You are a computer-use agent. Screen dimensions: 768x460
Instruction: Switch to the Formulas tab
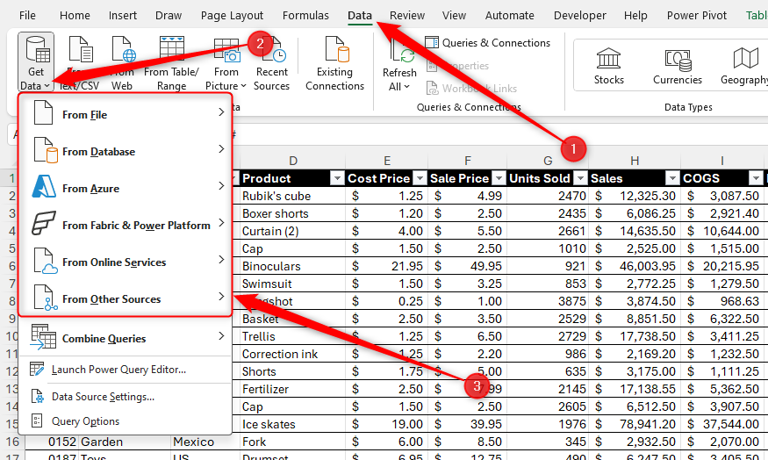[x=306, y=15]
